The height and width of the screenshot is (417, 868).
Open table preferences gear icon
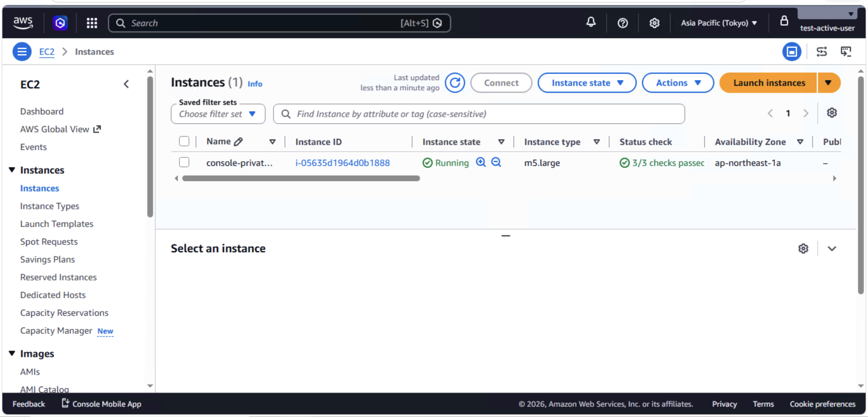pyautogui.click(x=832, y=113)
